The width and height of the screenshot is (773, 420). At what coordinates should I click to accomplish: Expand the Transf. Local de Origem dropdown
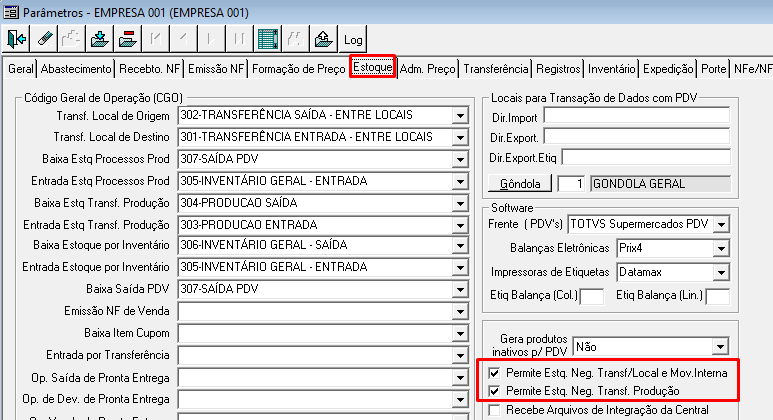460,116
